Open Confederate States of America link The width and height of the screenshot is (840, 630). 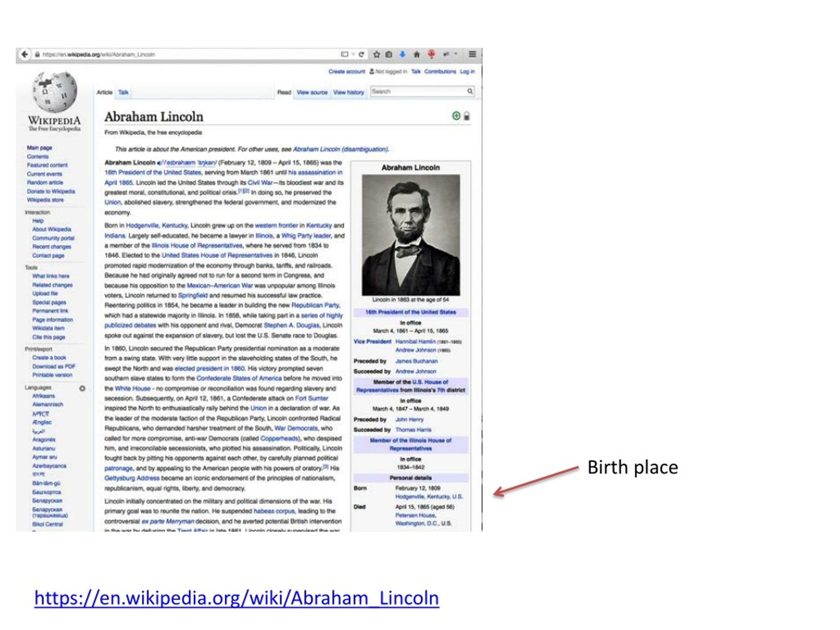[239, 379]
